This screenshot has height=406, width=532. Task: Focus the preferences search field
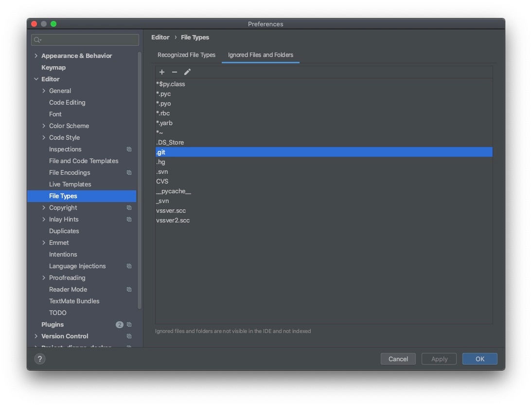(x=85, y=40)
